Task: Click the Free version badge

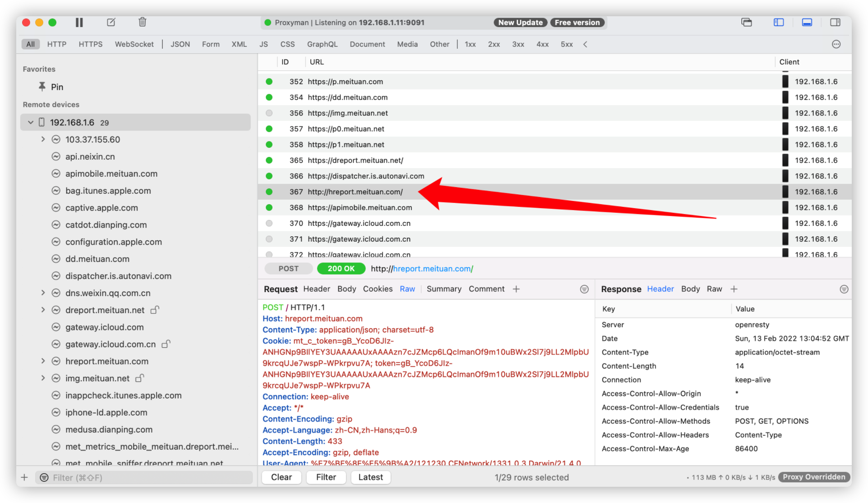Action: [577, 23]
